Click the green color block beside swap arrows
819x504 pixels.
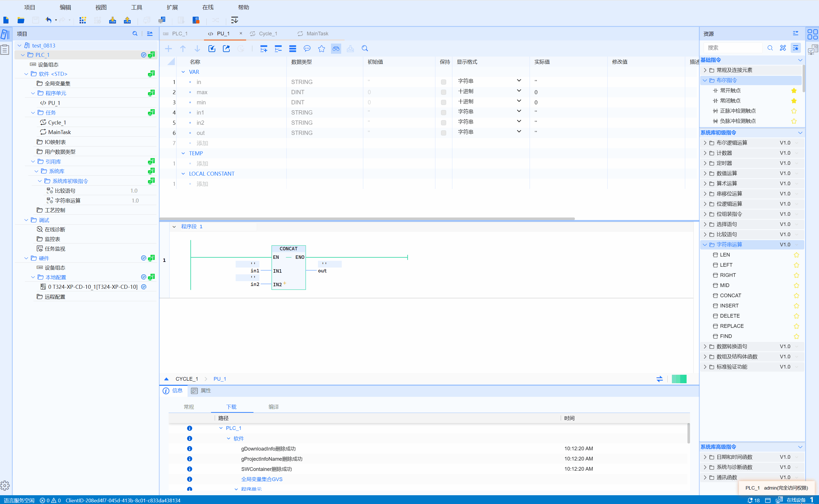(679, 379)
